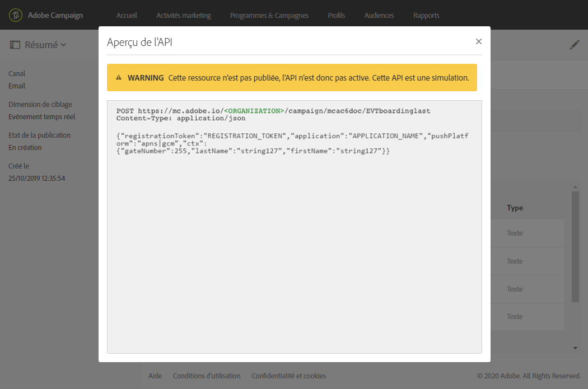Open Conditions d'utilisation link
This screenshot has width=588, height=389.
click(207, 376)
